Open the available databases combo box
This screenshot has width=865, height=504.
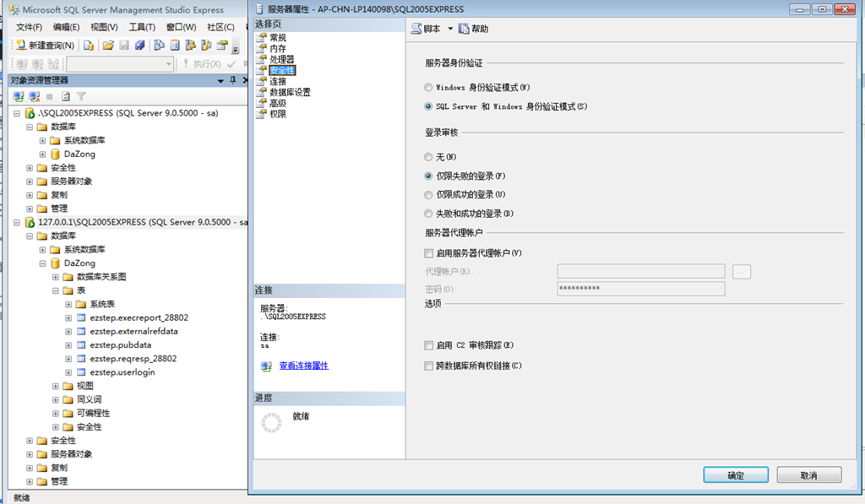[120, 64]
